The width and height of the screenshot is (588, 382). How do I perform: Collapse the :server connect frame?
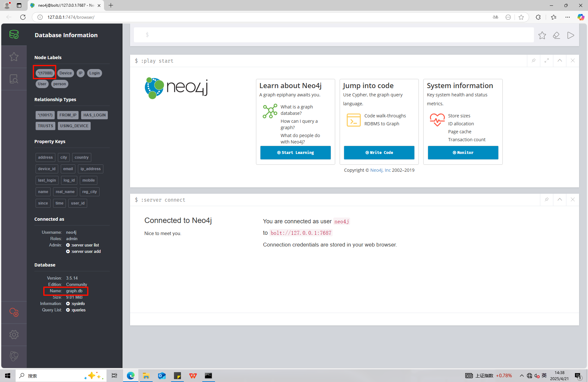coord(560,199)
